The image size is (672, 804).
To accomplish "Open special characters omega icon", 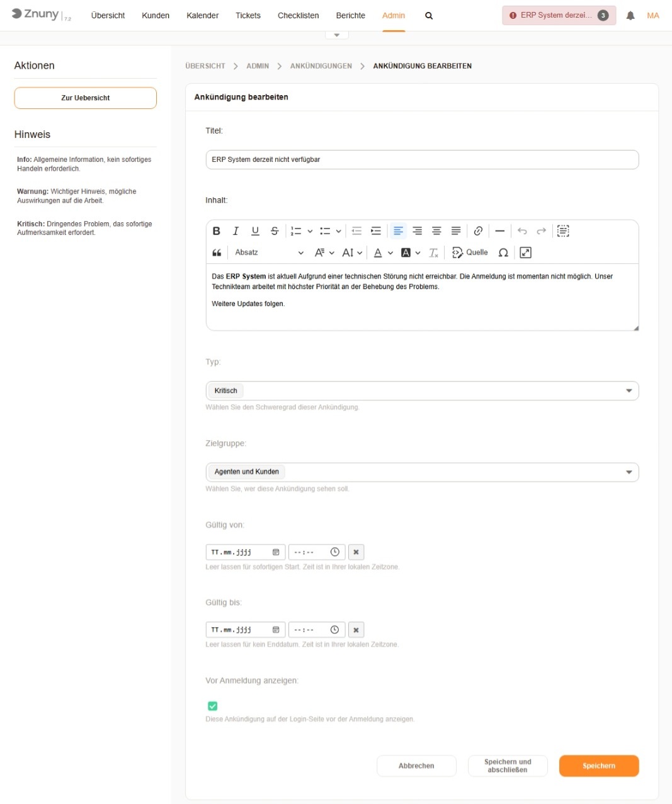I will (x=503, y=252).
